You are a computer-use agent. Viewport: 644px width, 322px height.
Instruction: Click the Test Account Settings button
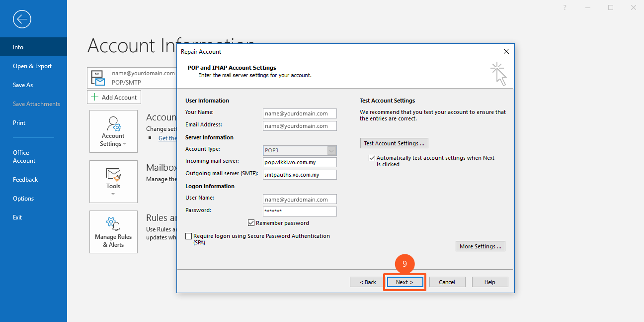click(394, 143)
